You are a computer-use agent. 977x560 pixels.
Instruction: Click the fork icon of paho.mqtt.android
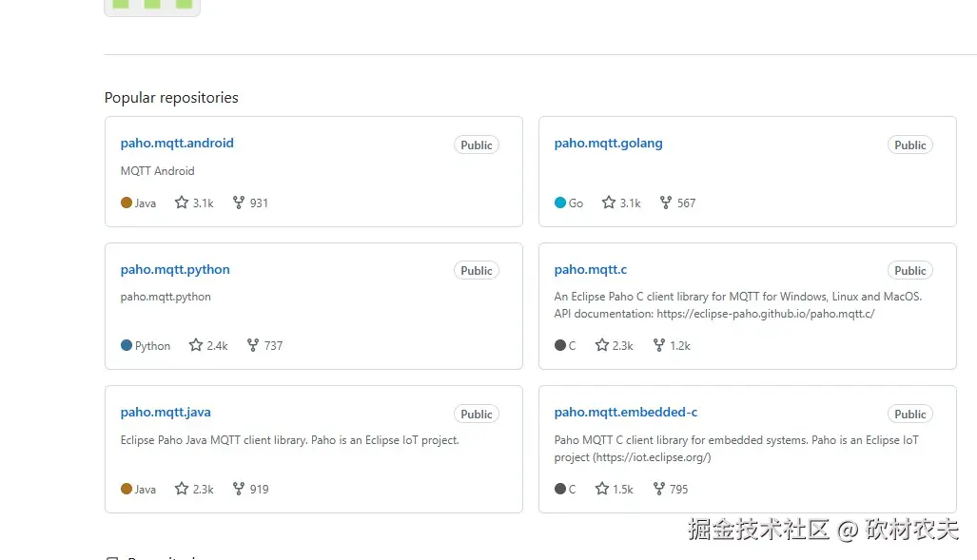pyautogui.click(x=239, y=203)
